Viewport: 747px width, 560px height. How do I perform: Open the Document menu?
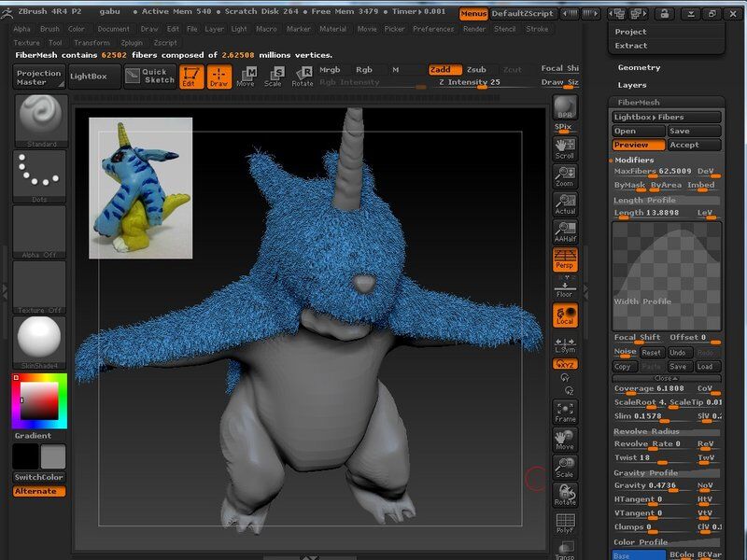point(113,29)
